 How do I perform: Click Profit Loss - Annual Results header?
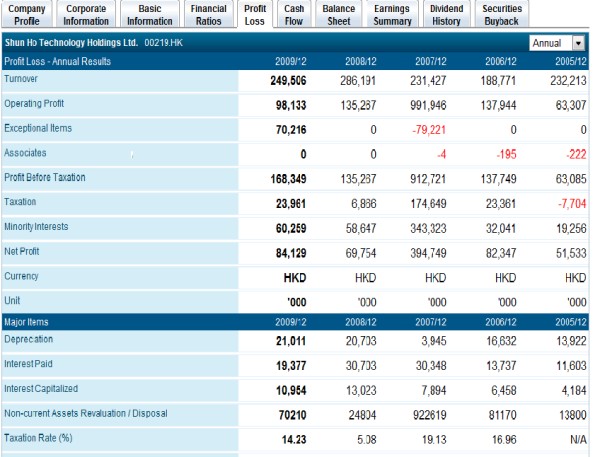(57, 62)
